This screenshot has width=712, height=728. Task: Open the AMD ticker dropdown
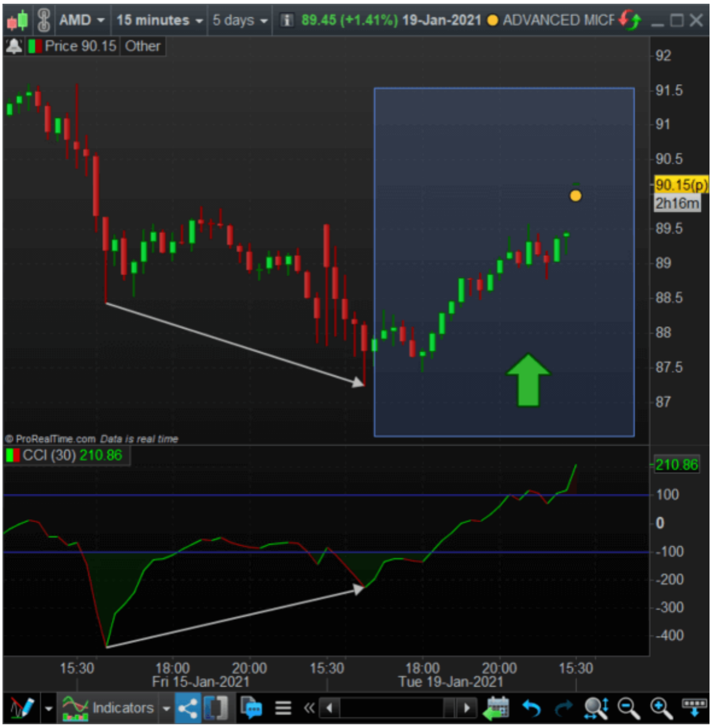click(x=82, y=20)
